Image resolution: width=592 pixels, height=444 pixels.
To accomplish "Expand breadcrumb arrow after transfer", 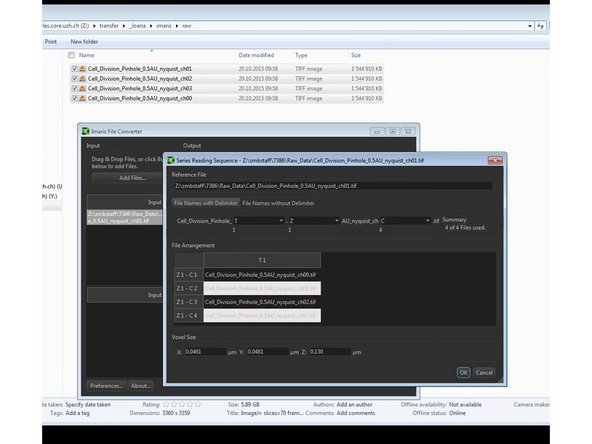I will (x=124, y=26).
